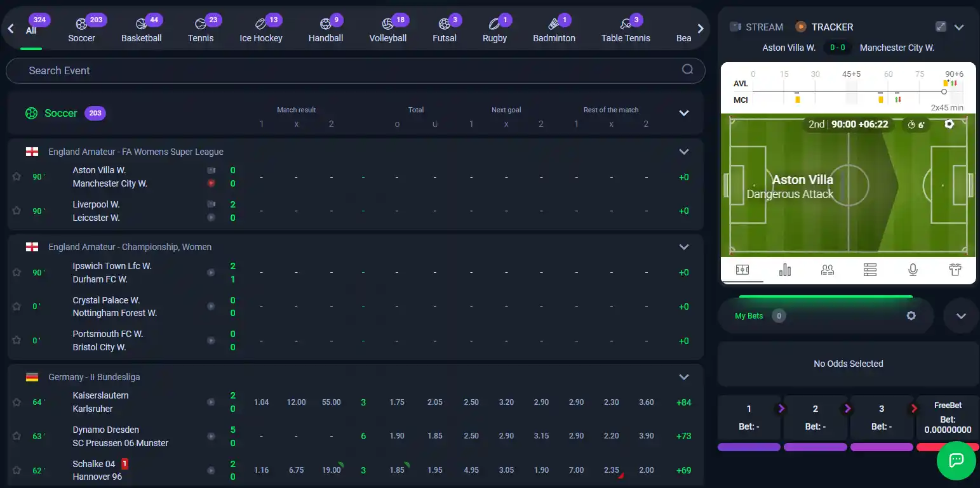The height and width of the screenshot is (488, 980).
Task: Open My Bets list
Action: click(x=749, y=315)
